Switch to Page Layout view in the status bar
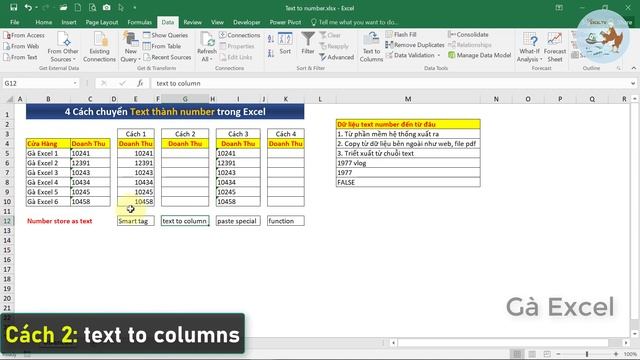 coord(532,354)
